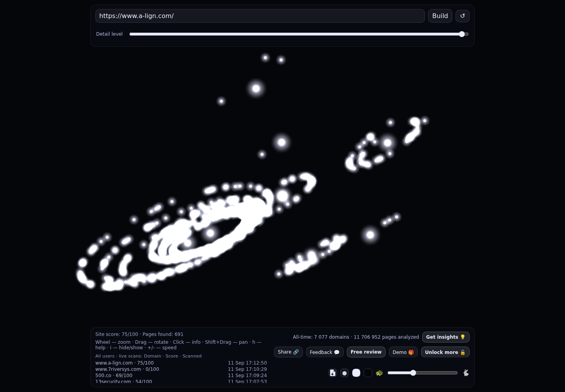Click the record dot icon button
The height and width of the screenshot is (392, 565).
tap(344, 373)
